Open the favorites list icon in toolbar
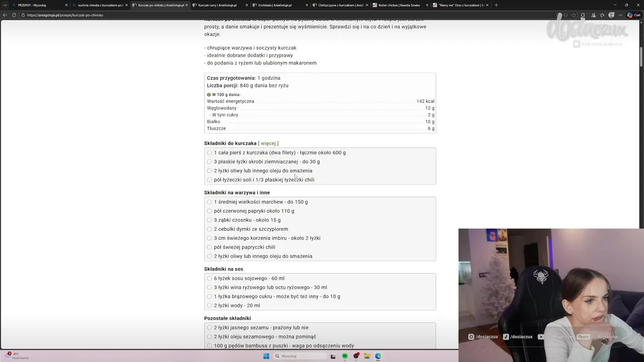 tap(602, 15)
